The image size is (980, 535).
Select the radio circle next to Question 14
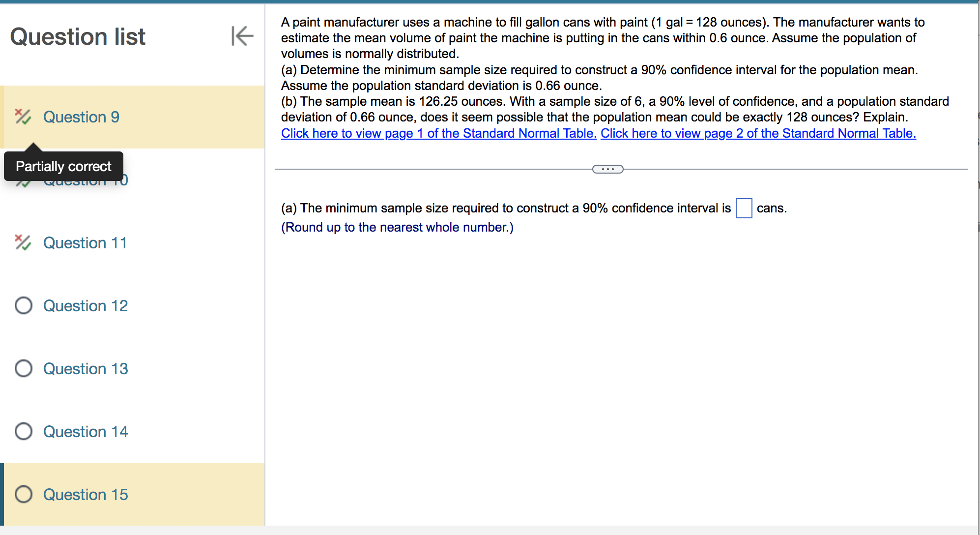point(23,431)
